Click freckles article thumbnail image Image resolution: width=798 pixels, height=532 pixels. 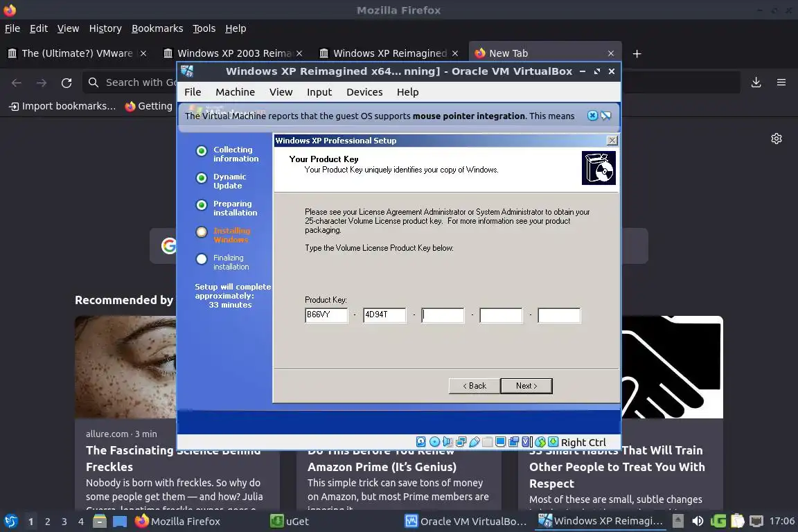point(125,367)
